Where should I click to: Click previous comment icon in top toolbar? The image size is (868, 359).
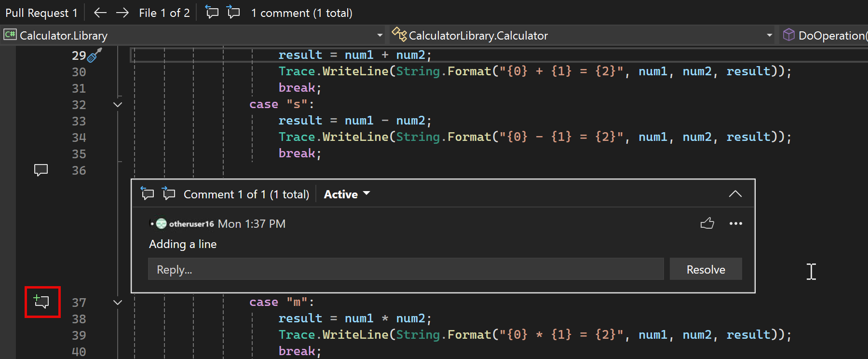point(212,12)
